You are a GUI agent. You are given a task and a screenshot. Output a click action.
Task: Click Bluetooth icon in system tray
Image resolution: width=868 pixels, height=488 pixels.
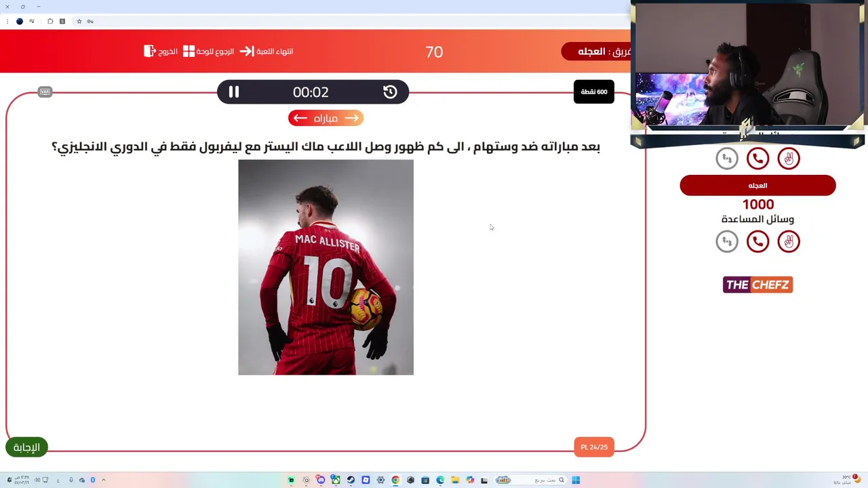click(x=93, y=480)
